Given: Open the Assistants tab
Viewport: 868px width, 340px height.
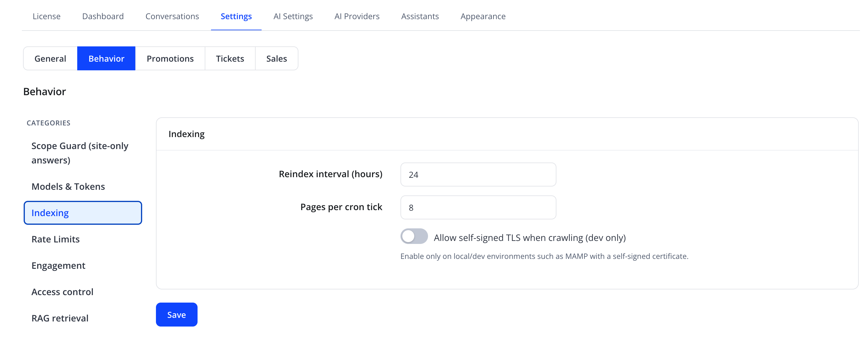Looking at the screenshot, I should 420,16.
